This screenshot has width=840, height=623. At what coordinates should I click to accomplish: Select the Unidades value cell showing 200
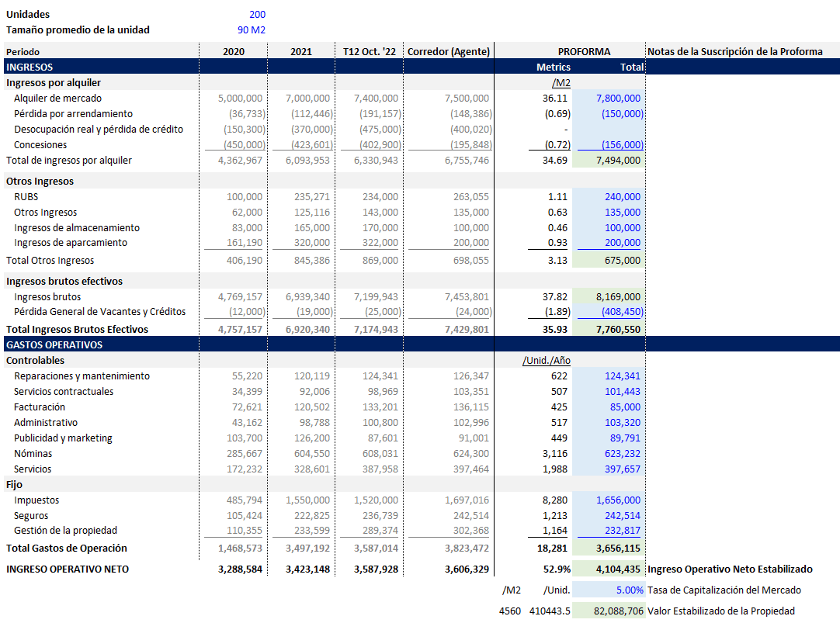pos(257,15)
